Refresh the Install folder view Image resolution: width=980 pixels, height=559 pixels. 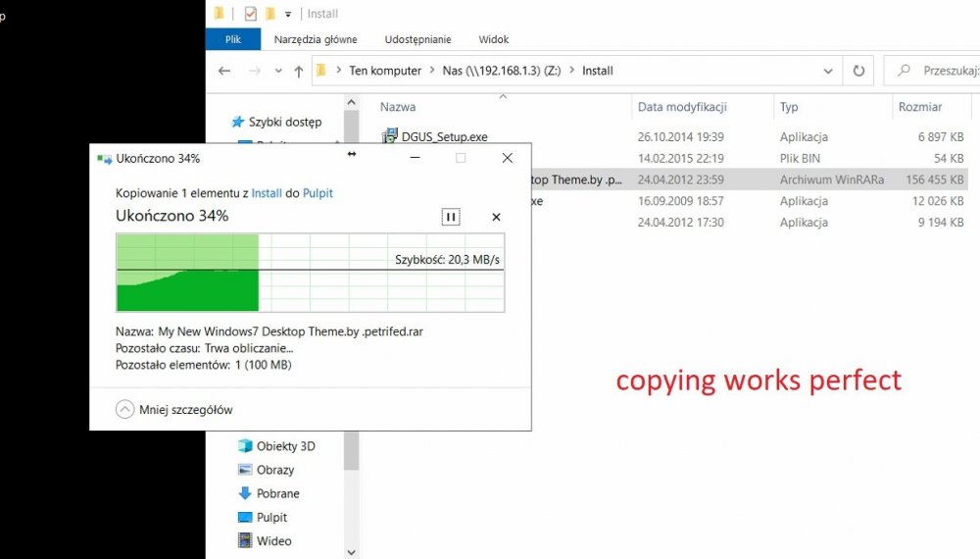[x=858, y=71]
